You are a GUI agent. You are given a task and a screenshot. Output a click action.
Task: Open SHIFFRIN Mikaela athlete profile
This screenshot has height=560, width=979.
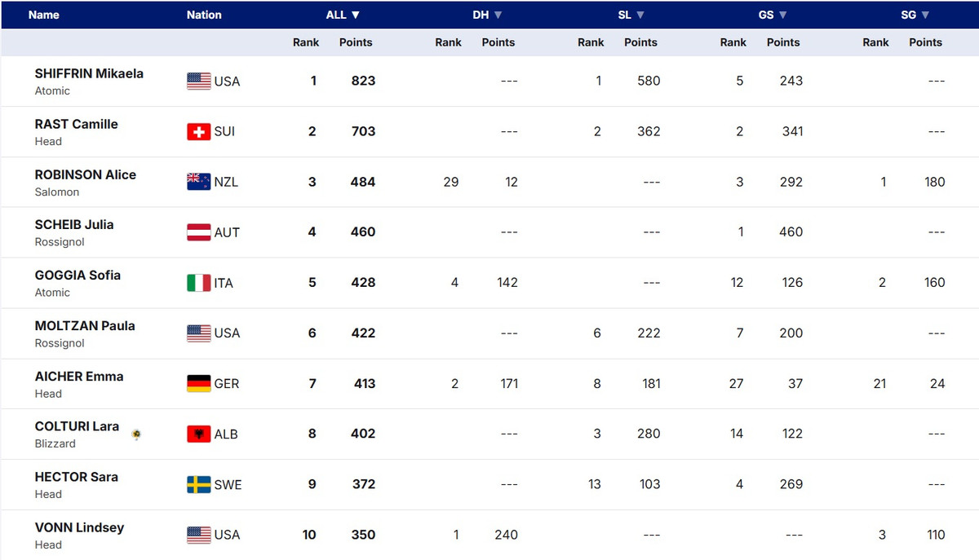89,73
